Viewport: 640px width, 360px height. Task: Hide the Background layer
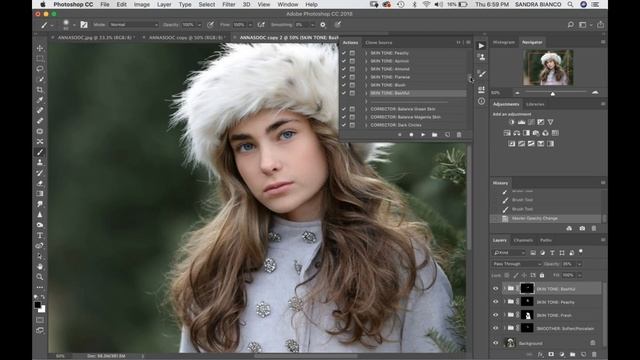(x=496, y=343)
